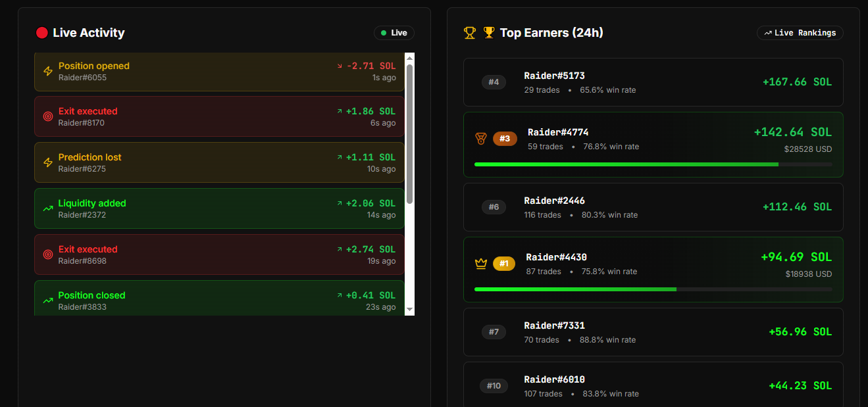Expand the #1 rank badge entry

pyautogui.click(x=504, y=263)
